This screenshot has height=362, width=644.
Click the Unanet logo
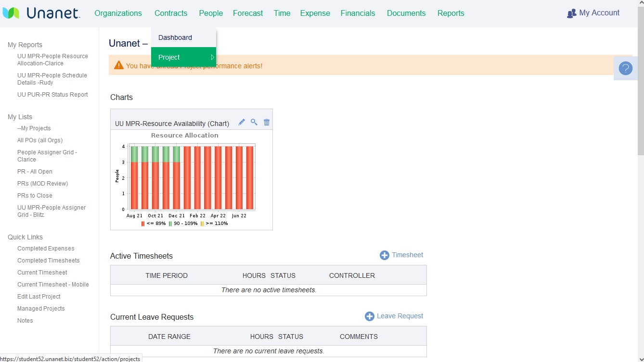[x=42, y=13]
